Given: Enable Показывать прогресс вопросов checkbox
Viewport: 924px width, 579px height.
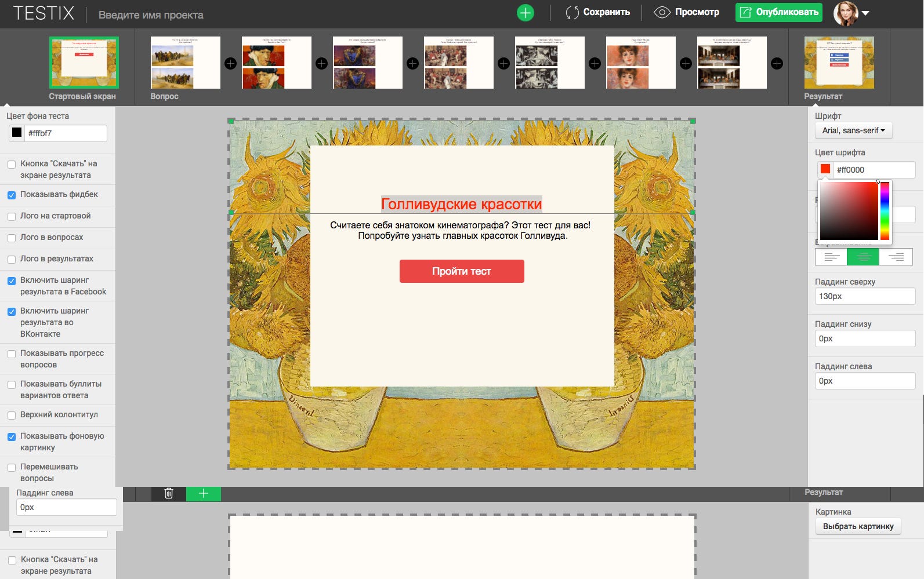Looking at the screenshot, I should coord(12,354).
